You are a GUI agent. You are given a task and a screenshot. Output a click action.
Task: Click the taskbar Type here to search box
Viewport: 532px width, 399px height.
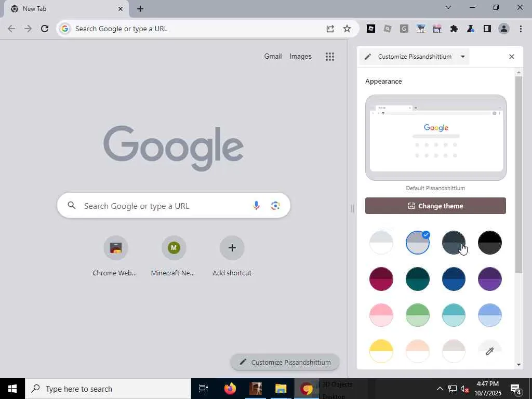(x=108, y=389)
